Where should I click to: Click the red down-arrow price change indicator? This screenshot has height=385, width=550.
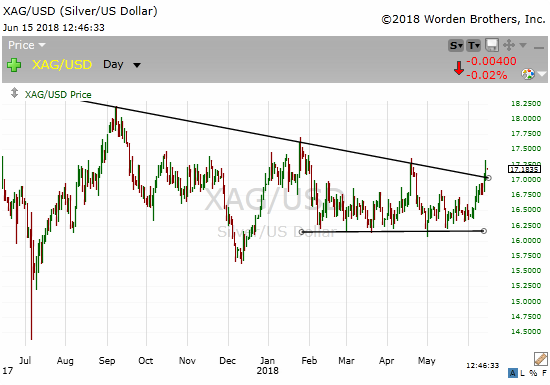click(x=459, y=68)
